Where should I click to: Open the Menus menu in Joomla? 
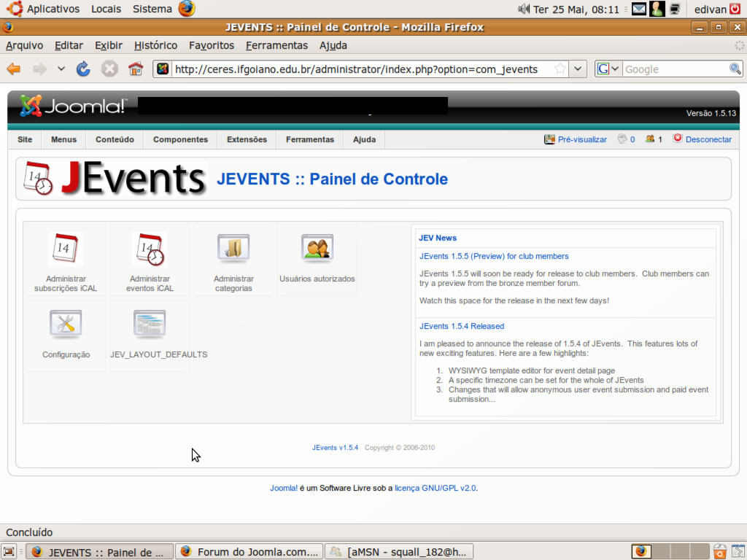64,139
